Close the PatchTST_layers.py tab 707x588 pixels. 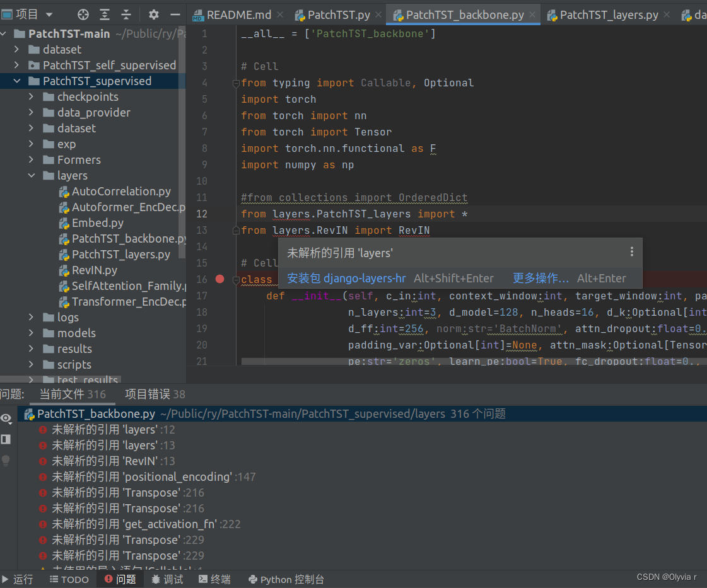click(667, 15)
